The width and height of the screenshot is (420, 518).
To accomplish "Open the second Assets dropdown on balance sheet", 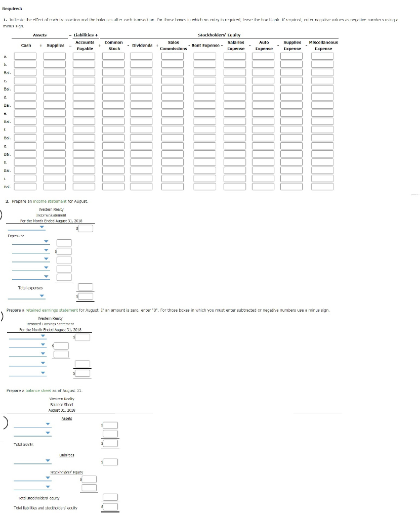I will click(48, 433).
